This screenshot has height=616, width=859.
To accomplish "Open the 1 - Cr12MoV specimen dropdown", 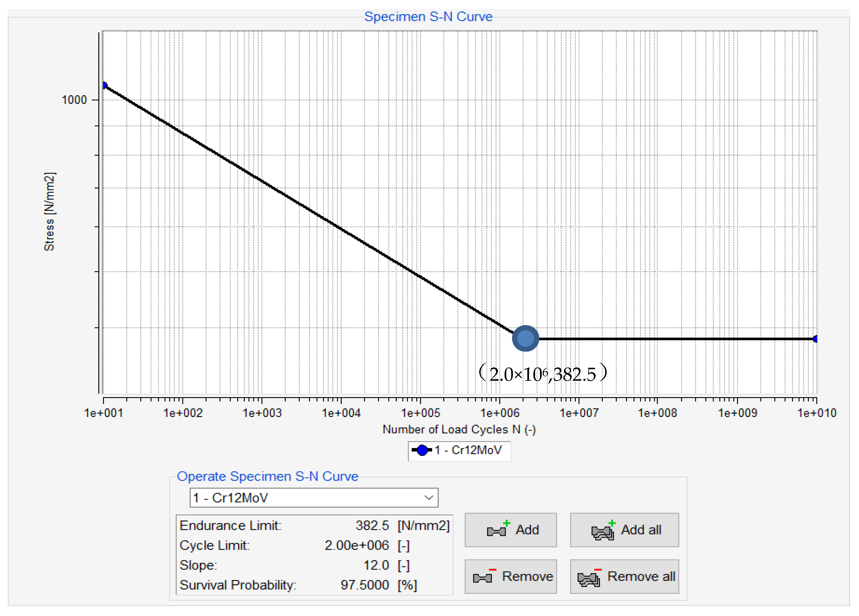I will click(x=313, y=498).
